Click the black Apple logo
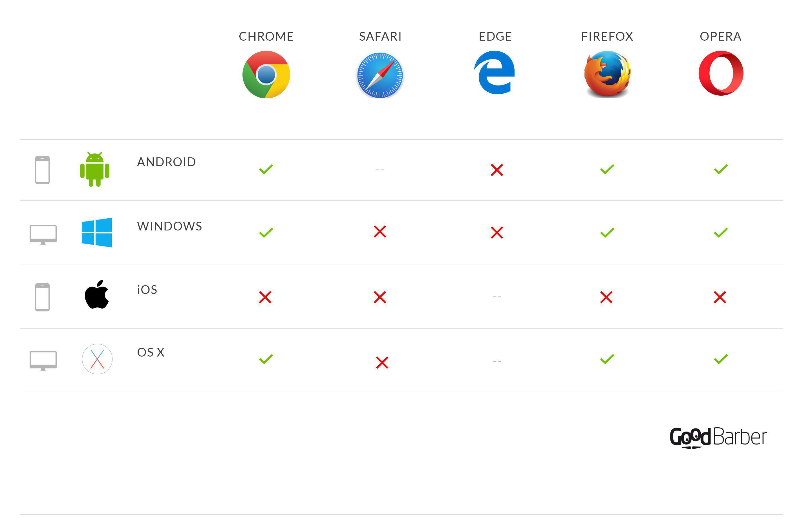Viewport: 812px width, 521px height. (97, 294)
